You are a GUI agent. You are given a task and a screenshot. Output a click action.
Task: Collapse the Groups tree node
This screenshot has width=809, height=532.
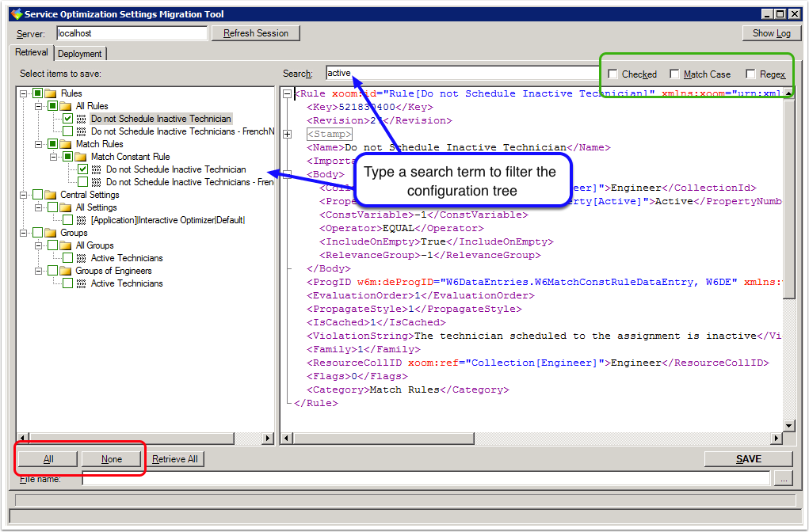24,233
